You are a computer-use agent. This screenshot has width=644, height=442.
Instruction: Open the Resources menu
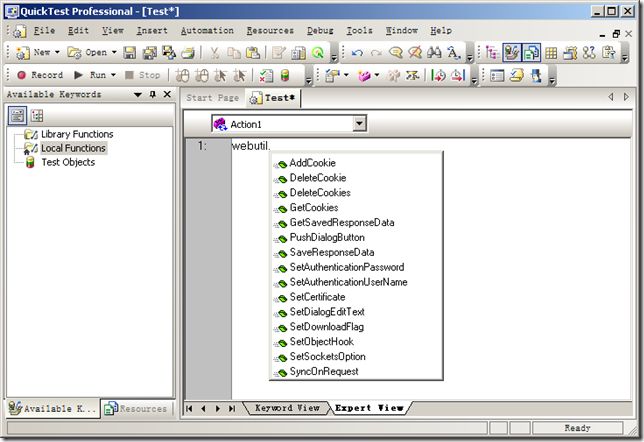270,30
